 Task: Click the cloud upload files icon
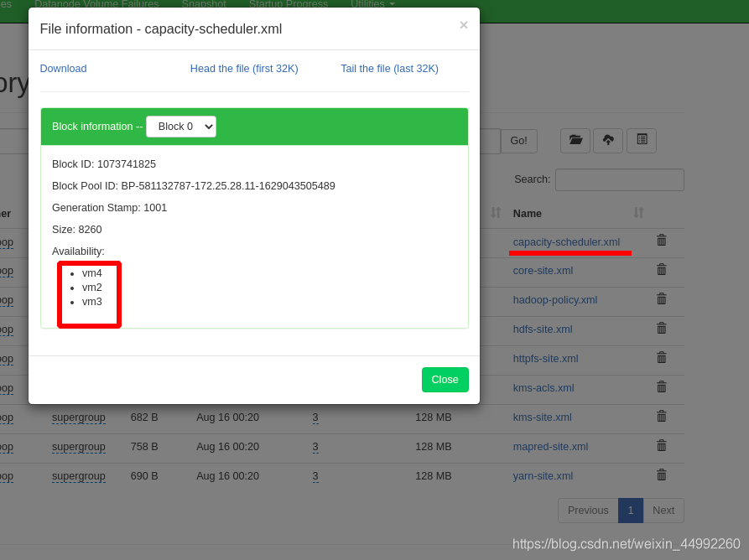(x=608, y=140)
